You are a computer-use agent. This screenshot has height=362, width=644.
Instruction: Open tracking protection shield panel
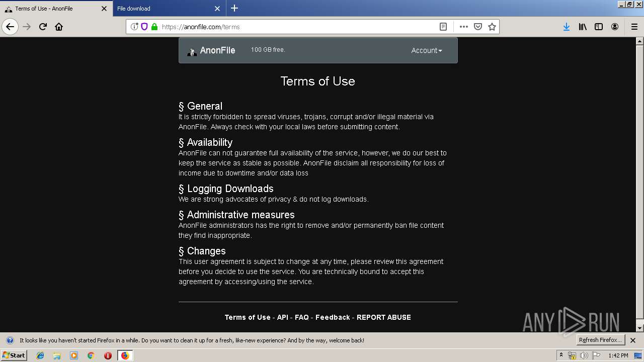click(x=144, y=27)
